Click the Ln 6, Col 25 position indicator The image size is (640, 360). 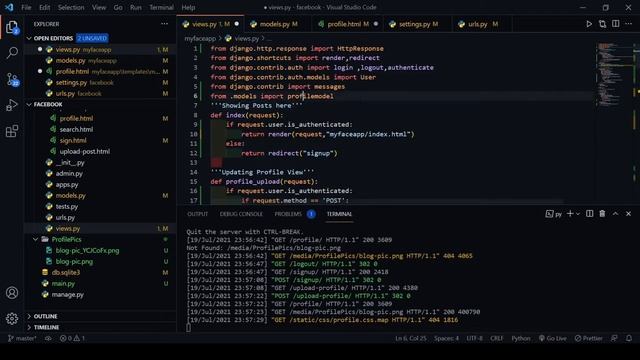(410, 338)
